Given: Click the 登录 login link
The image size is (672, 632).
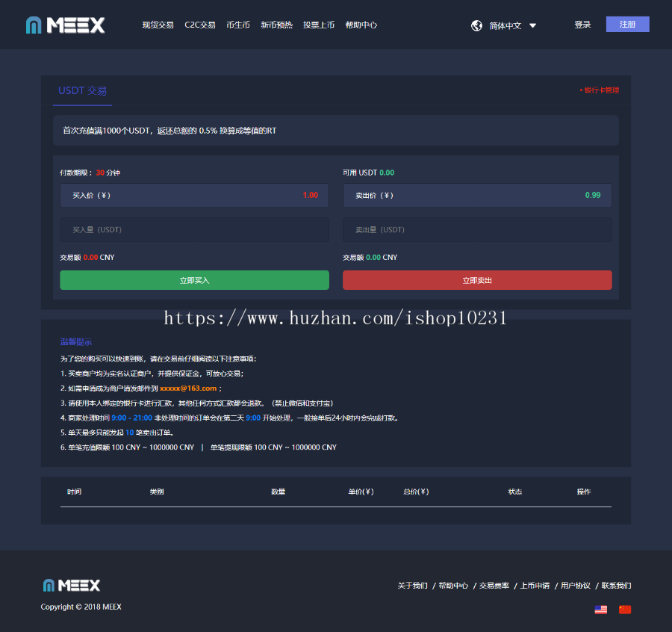Looking at the screenshot, I should [582, 25].
